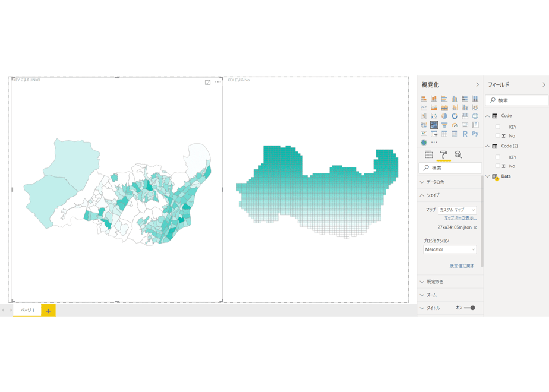Select the matrix visual

(455, 134)
